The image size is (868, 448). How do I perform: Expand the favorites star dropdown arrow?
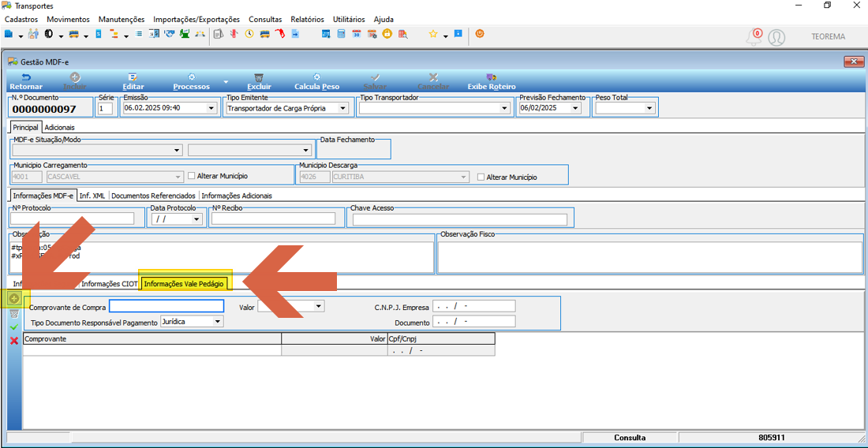coord(446,36)
